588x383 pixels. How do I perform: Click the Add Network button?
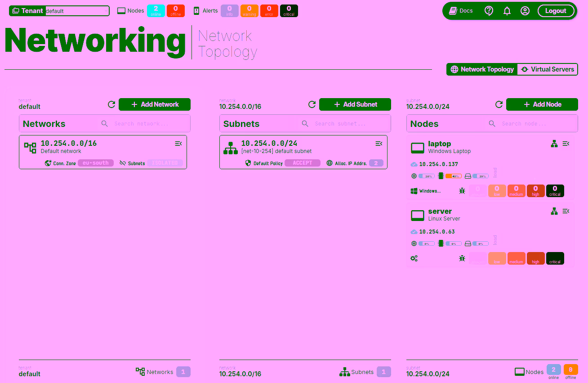[155, 104]
